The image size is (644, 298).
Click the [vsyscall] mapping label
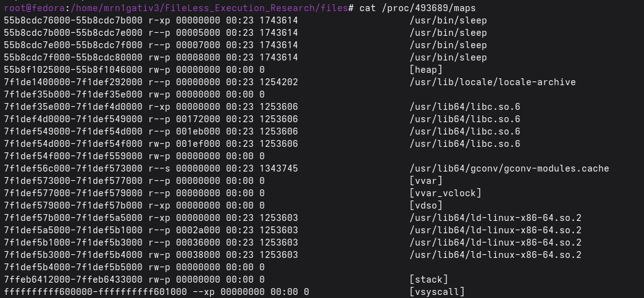tap(437, 292)
